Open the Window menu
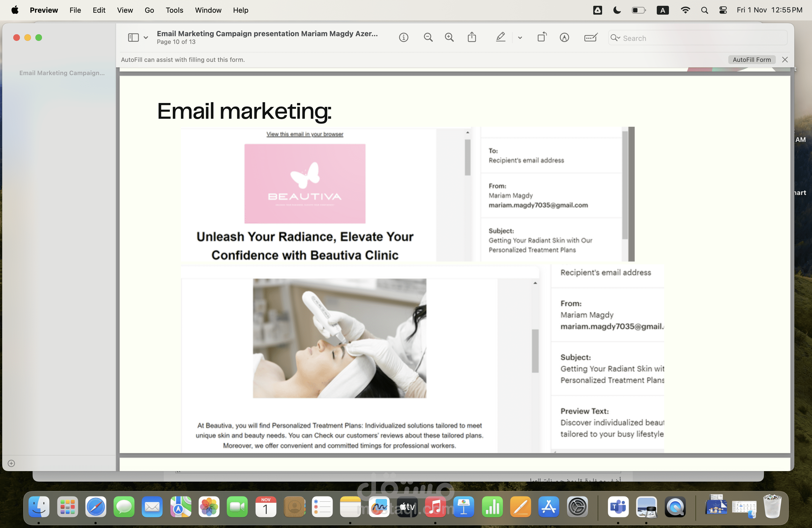812x528 pixels. [x=208, y=10]
